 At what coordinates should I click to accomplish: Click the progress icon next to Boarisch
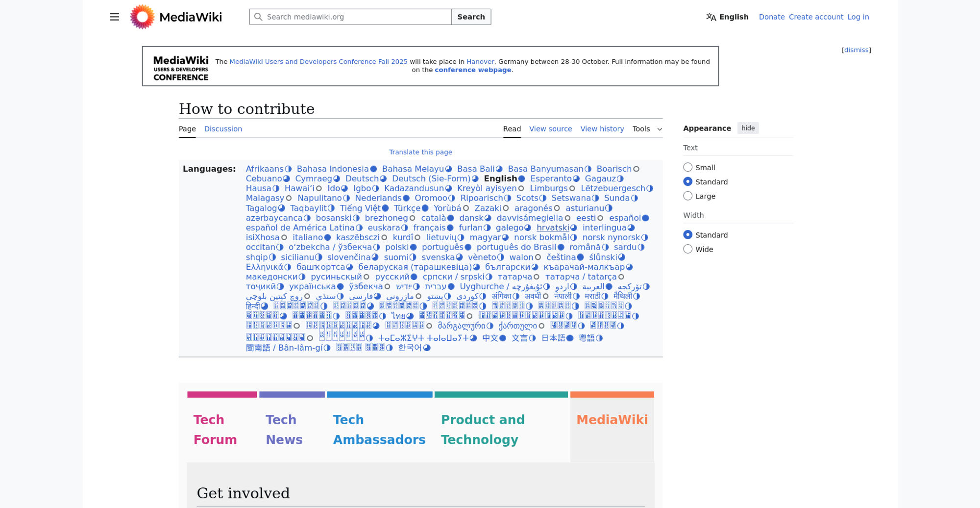[636, 169]
